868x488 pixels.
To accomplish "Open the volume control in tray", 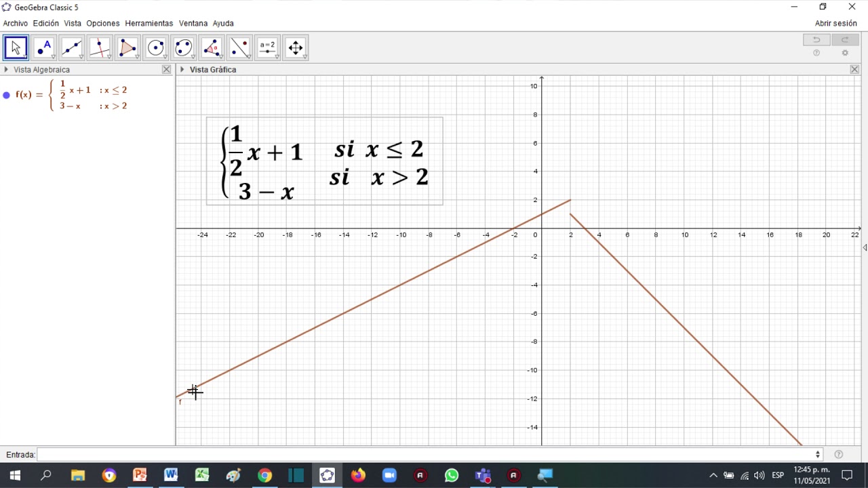I will [x=759, y=475].
